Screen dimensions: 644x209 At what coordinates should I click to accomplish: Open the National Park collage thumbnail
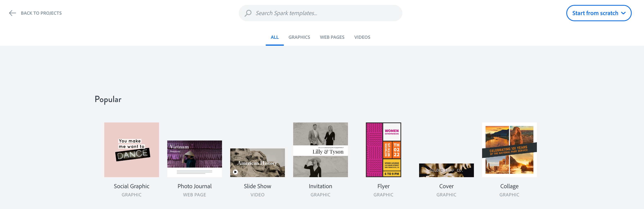(509, 150)
